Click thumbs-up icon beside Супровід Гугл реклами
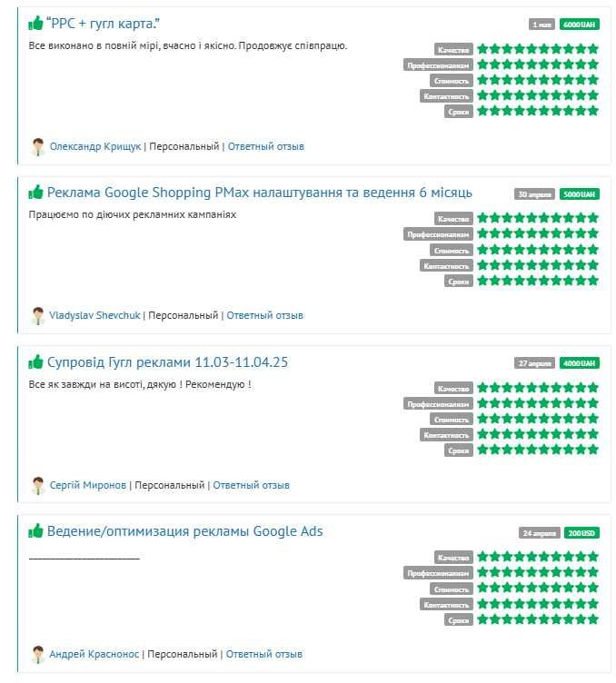 35,362
